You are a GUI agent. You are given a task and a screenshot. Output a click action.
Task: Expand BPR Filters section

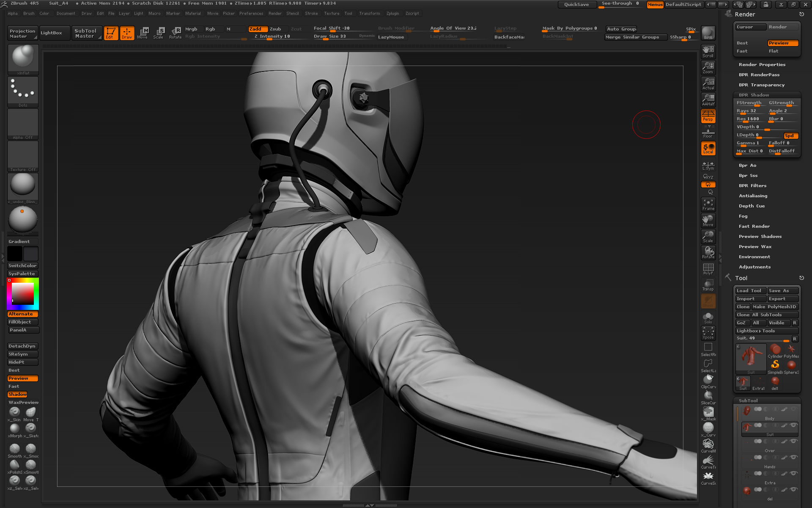pos(752,186)
